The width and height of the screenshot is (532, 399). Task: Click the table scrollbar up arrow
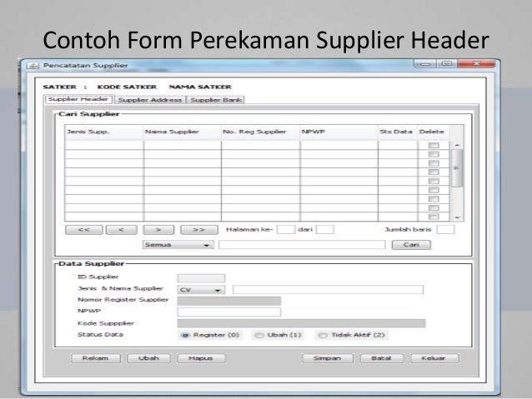[457, 145]
